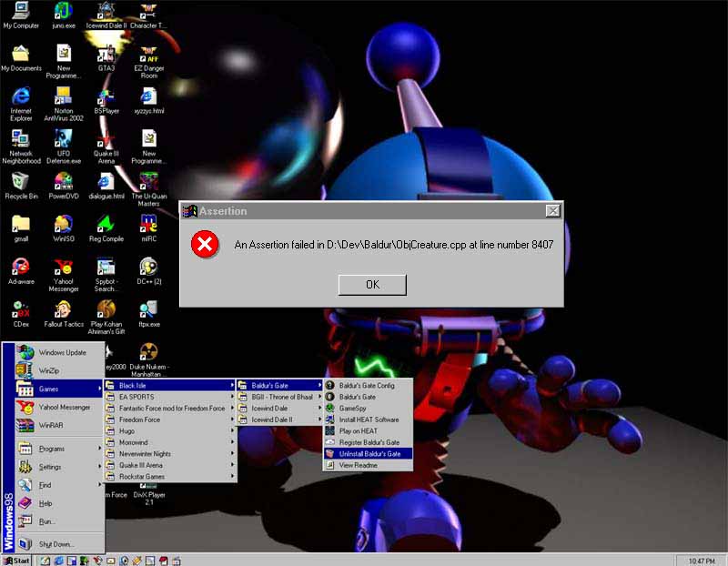Select the Quake III Arena desktop shortcut
728x566 pixels.
point(106,147)
